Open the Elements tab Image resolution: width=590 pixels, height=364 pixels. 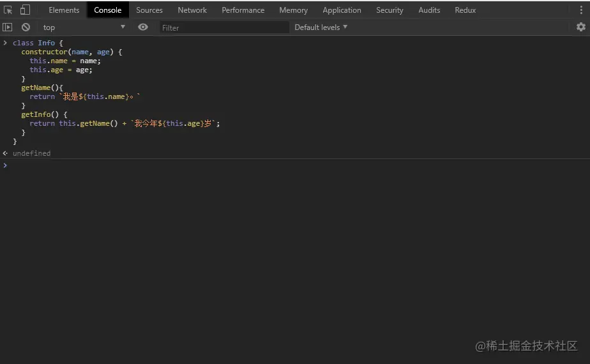click(x=64, y=10)
